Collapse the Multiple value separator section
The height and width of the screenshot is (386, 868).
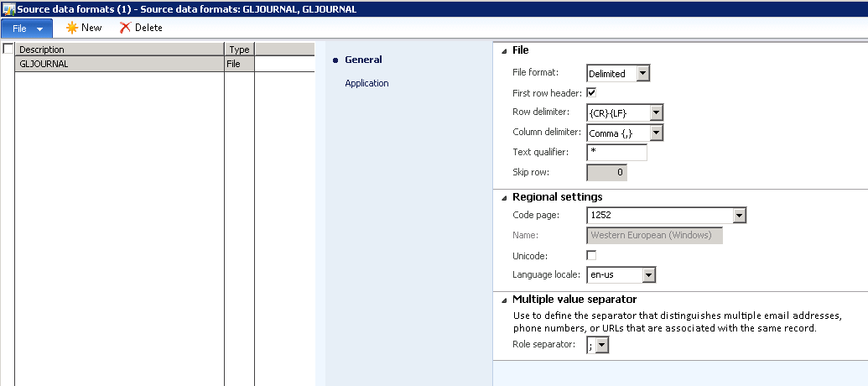click(x=505, y=300)
